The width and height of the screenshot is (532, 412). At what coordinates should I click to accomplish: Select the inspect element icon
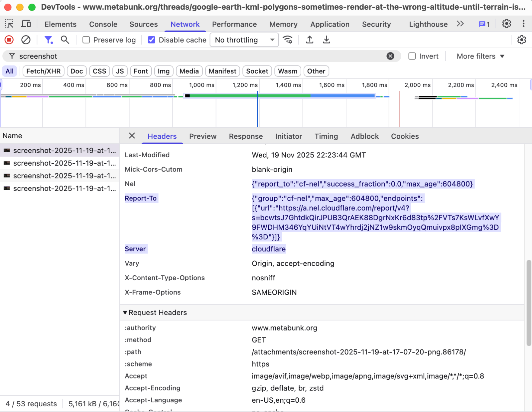pos(9,24)
